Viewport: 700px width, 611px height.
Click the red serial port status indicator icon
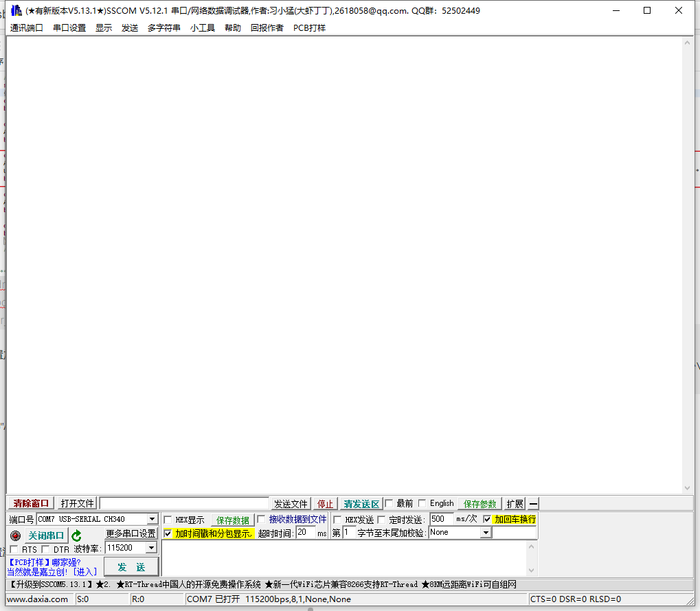click(15, 535)
